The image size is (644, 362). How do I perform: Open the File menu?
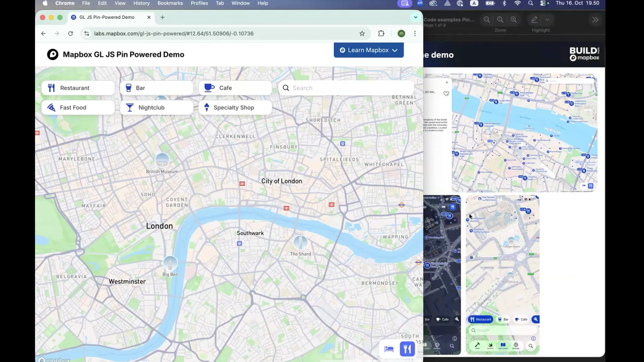(86, 3)
